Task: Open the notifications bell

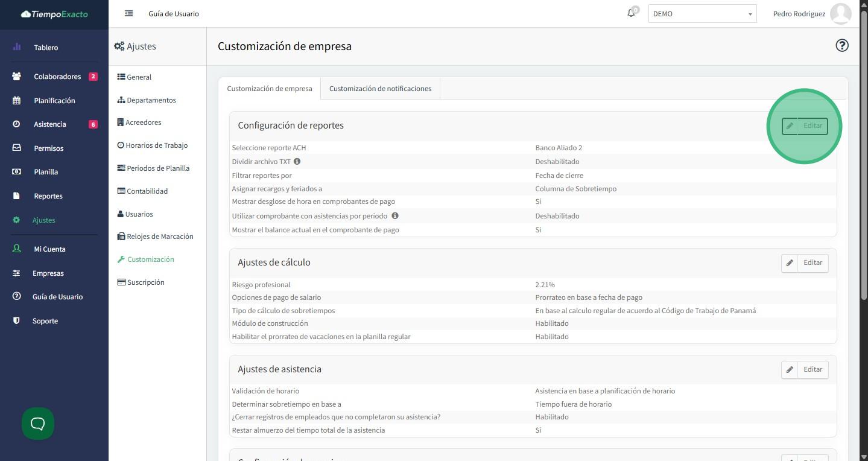Action: point(631,13)
